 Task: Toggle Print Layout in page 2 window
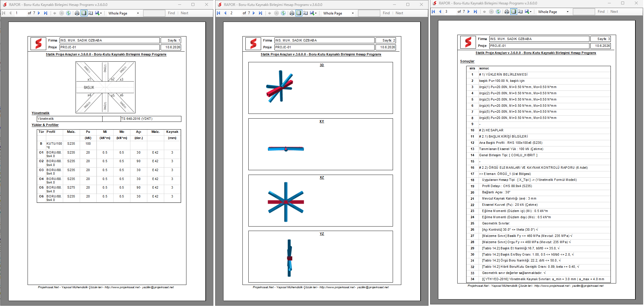click(299, 13)
